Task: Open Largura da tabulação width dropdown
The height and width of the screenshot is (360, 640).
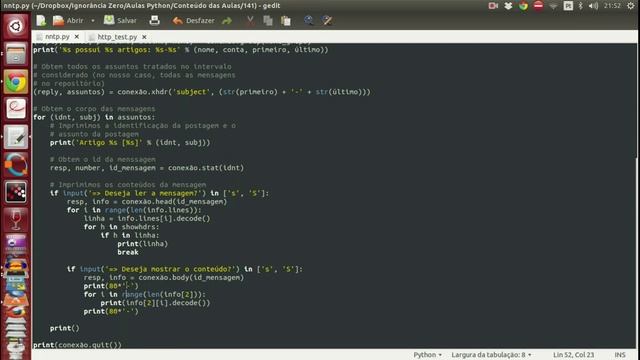Action: [x=491, y=355]
